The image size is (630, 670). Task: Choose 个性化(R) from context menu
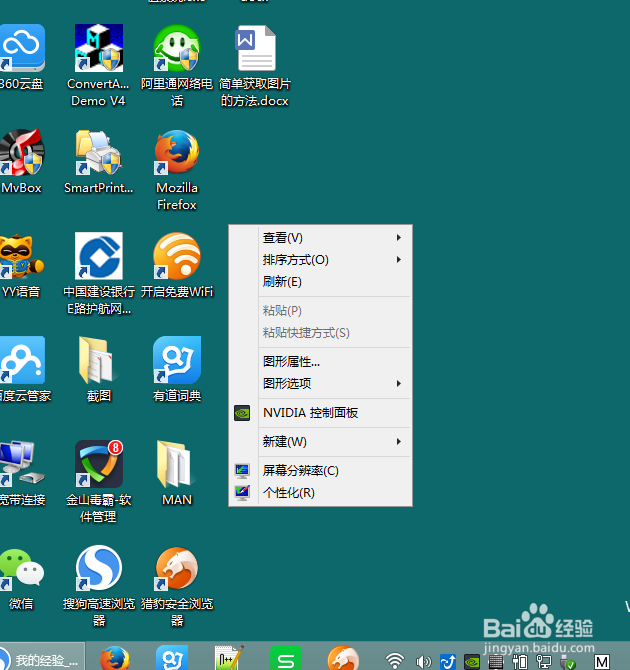coord(321,493)
